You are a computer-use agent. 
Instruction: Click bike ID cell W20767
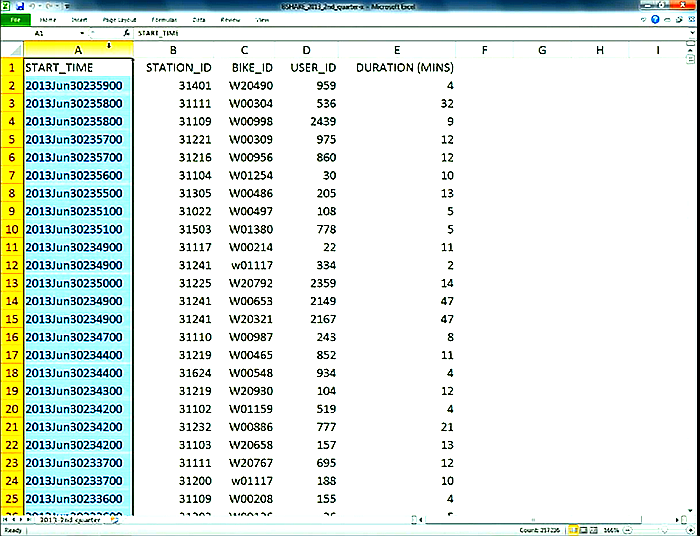tap(244, 463)
